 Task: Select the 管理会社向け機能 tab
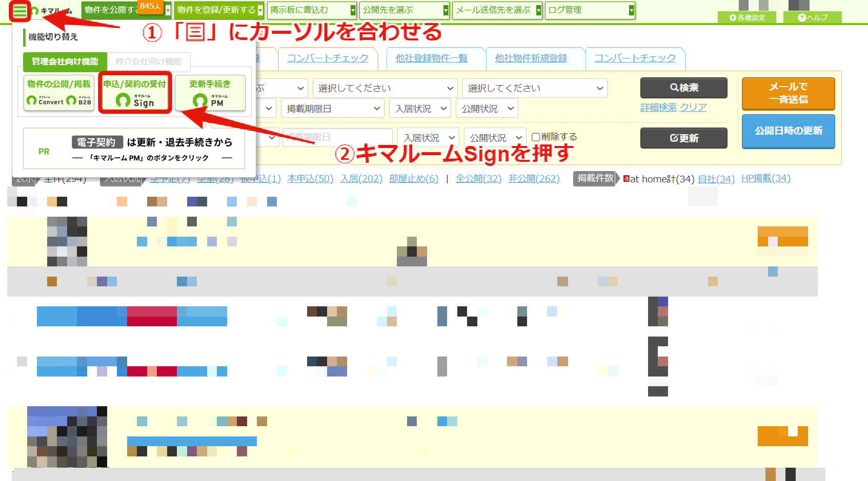coord(65,61)
